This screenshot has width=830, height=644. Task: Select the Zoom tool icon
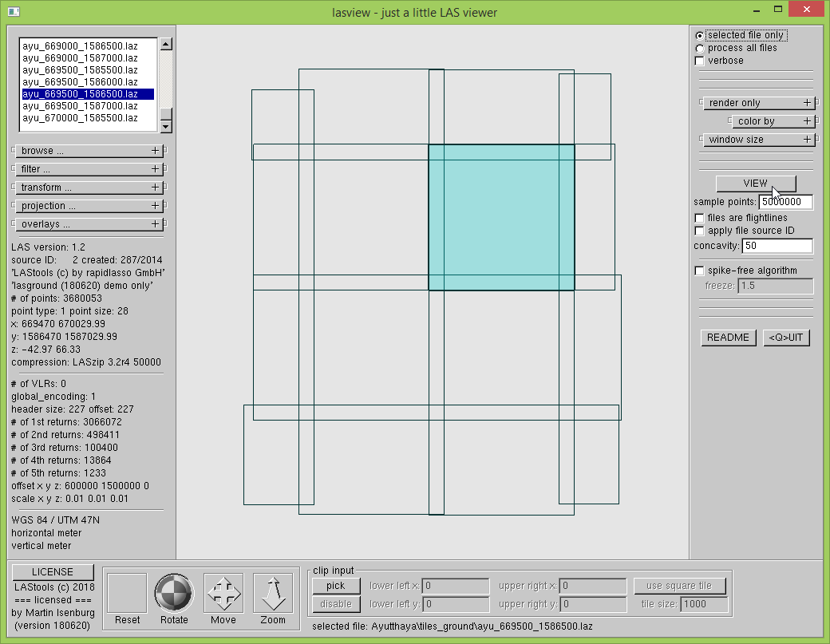click(x=273, y=594)
